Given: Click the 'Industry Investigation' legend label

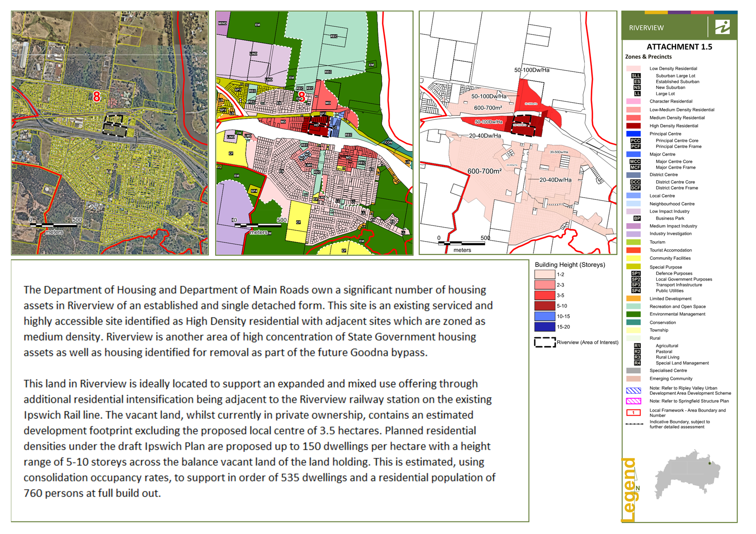Looking at the screenshot, I should (x=671, y=234).
